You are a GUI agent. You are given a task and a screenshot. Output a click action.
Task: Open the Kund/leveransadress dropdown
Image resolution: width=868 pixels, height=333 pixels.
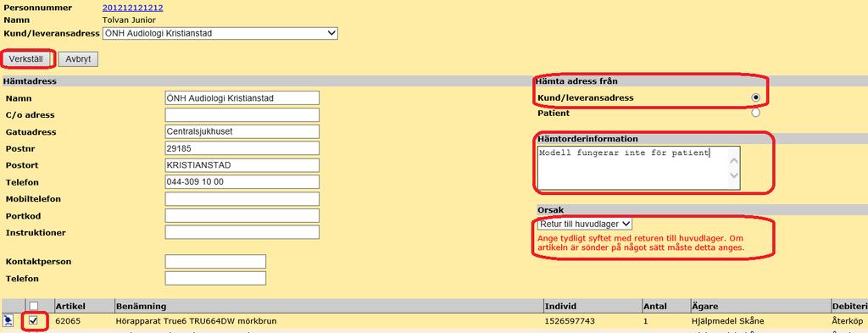pos(220,33)
